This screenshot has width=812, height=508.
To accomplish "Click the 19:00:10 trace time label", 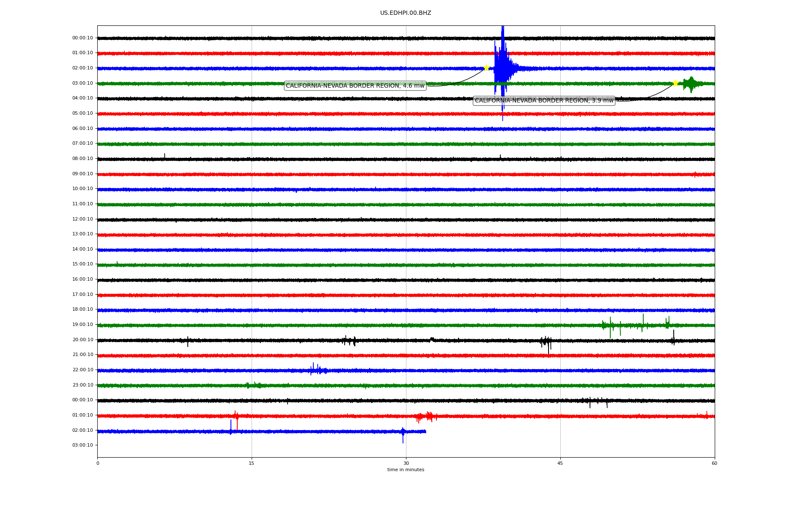I will (x=82, y=325).
